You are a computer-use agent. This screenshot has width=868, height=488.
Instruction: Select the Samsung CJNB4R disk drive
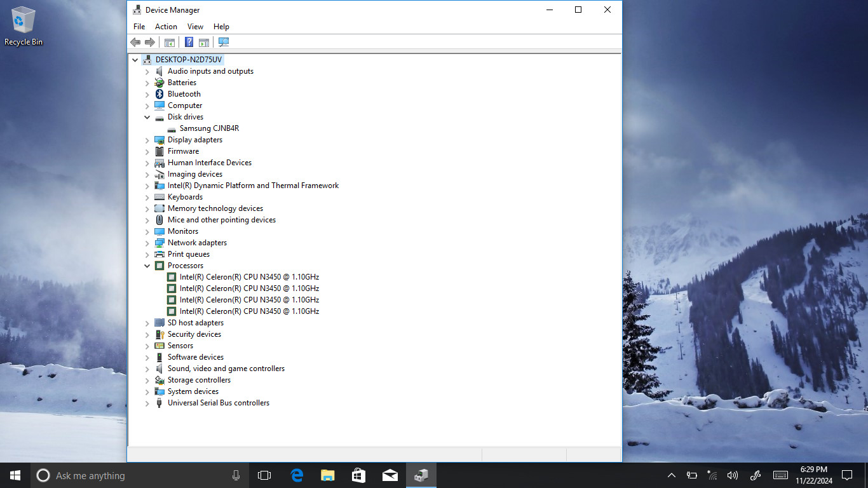(x=209, y=128)
